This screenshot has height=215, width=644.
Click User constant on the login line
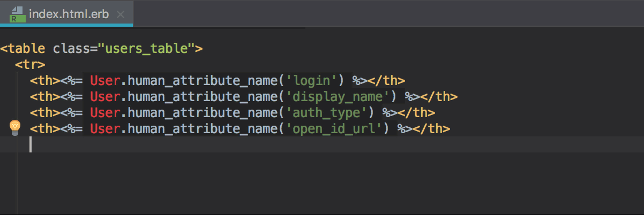(x=102, y=81)
